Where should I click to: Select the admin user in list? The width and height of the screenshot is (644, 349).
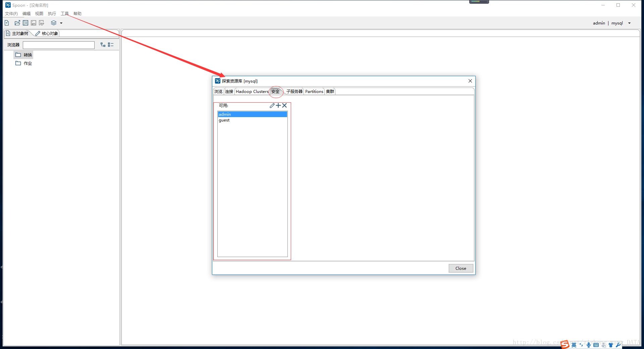pos(252,114)
